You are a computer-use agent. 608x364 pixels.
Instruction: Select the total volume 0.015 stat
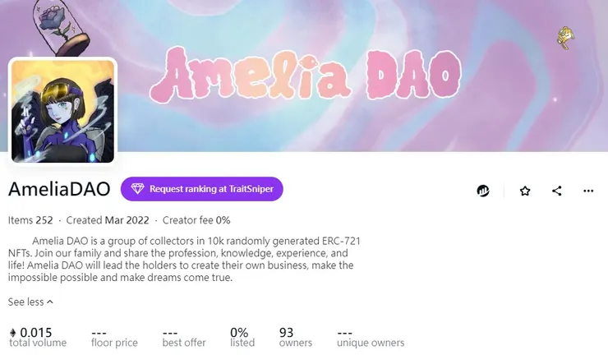click(38, 337)
